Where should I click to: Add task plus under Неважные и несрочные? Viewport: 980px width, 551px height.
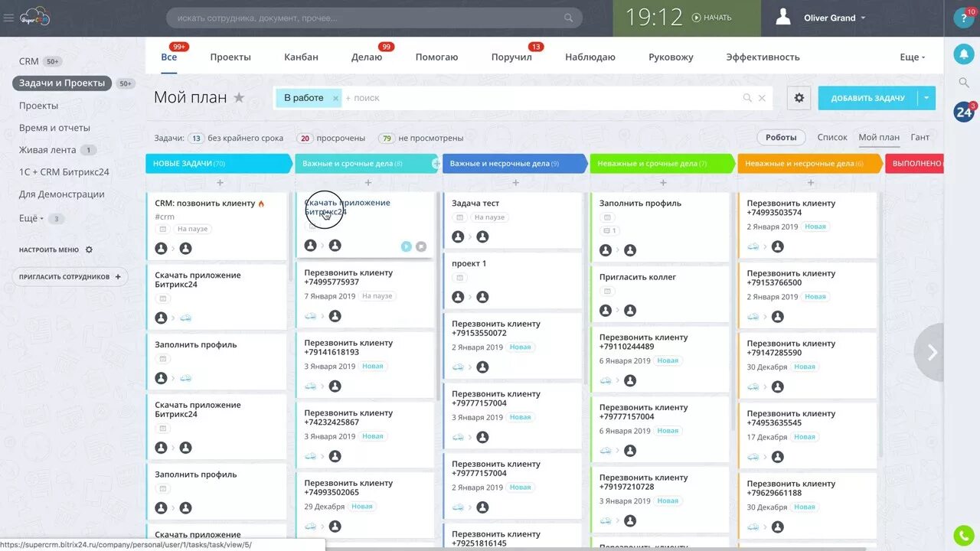pyautogui.click(x=811, y=183)
